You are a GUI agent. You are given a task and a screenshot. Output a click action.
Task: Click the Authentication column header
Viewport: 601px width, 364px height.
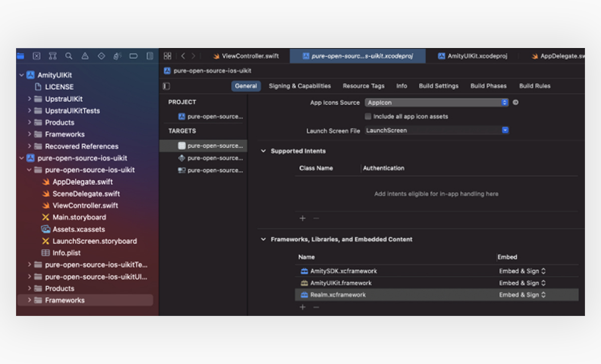pyautogui.click(x=384, y=168)
